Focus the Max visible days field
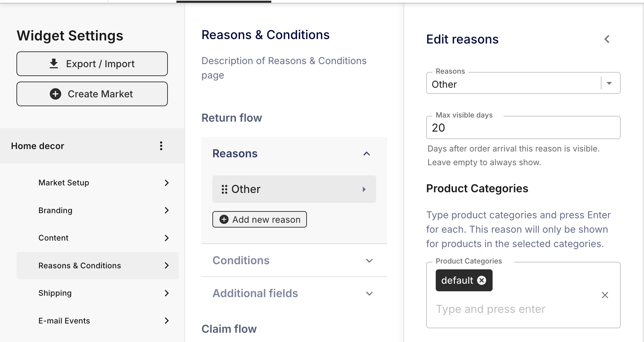This screenshot has width=644, height=342. [x=523, y=127]
